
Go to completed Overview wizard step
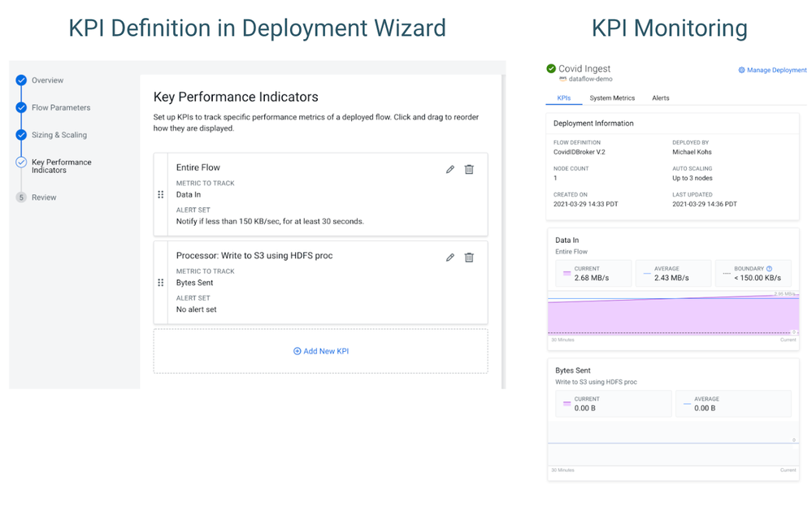point(47,80)
